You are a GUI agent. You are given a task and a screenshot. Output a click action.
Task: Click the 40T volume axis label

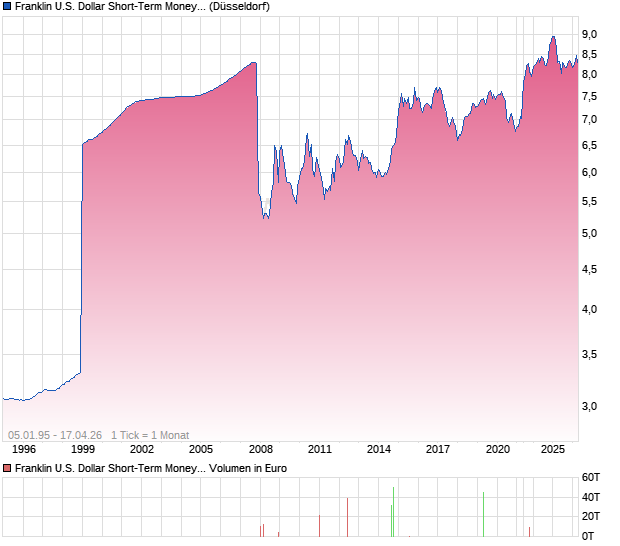(x=591, y=497)
